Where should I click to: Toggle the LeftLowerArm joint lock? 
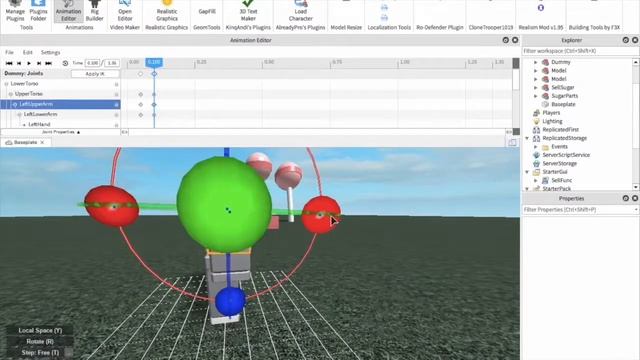click(116, 115)
